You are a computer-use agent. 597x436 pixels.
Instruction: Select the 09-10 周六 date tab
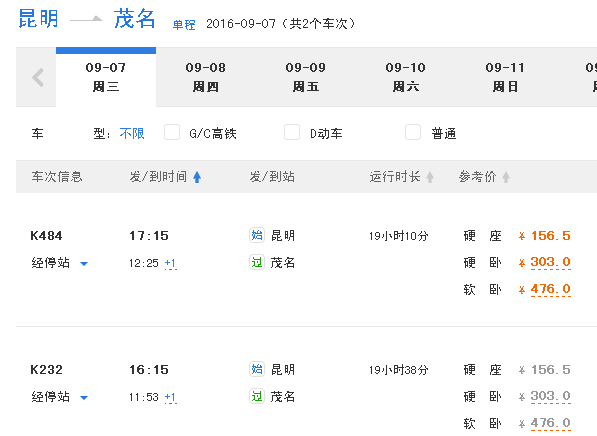point(405,77)
